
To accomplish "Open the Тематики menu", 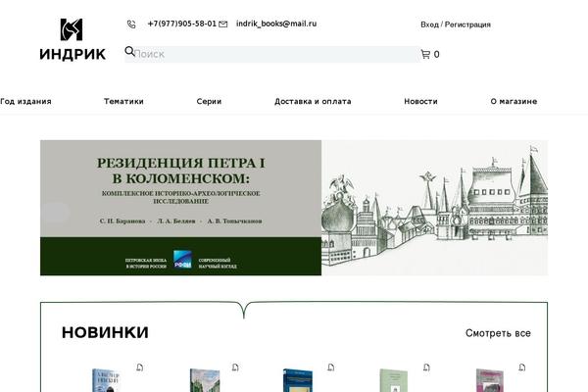I will click(x=123, y=101).
